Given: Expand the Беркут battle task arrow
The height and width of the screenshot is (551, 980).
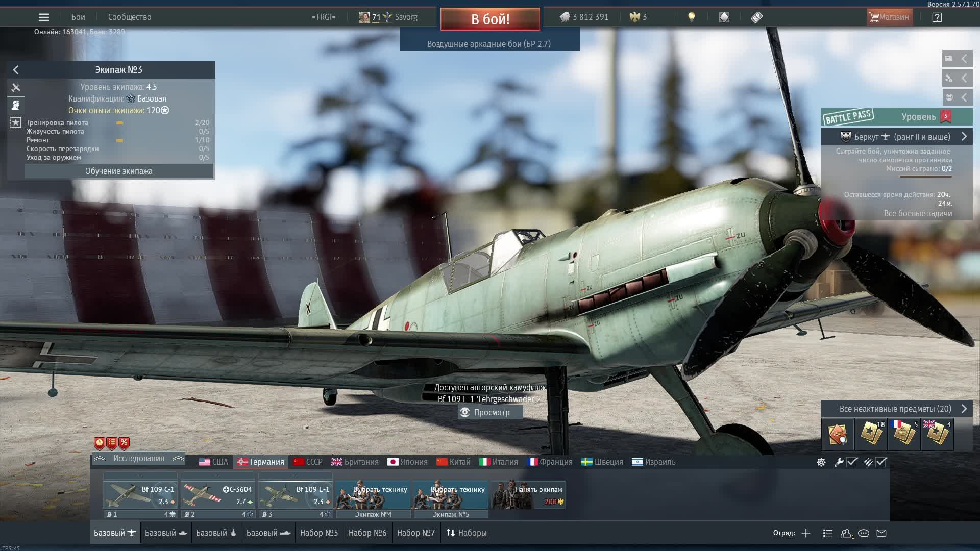Looking at the screenshot, I should tap(964, 137).
